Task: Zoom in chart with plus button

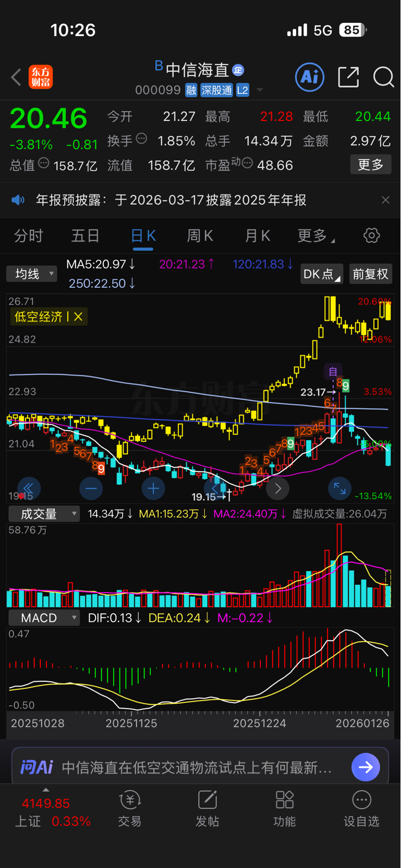Action: [x=153, y=488]
